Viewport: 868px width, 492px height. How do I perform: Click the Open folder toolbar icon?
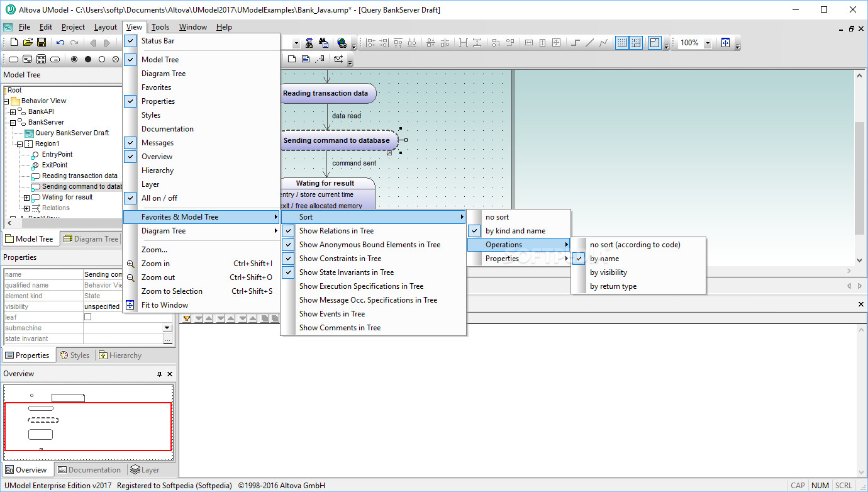pyautogui.click(x=28, y=43)
